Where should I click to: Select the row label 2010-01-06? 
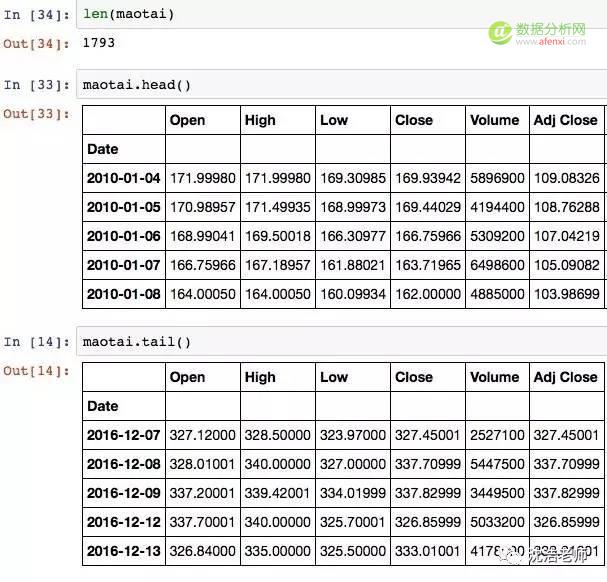click(x=123, y=236)
